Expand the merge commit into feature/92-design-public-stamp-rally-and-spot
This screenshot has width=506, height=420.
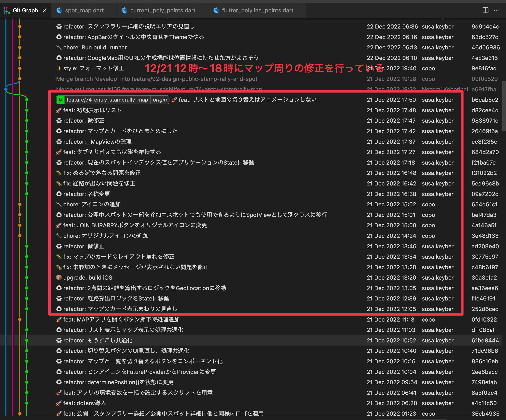click(157, 79)
